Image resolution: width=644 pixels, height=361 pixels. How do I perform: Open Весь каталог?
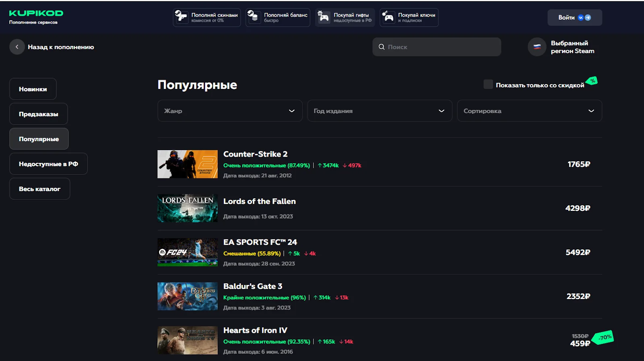click(x=39, y=189)
